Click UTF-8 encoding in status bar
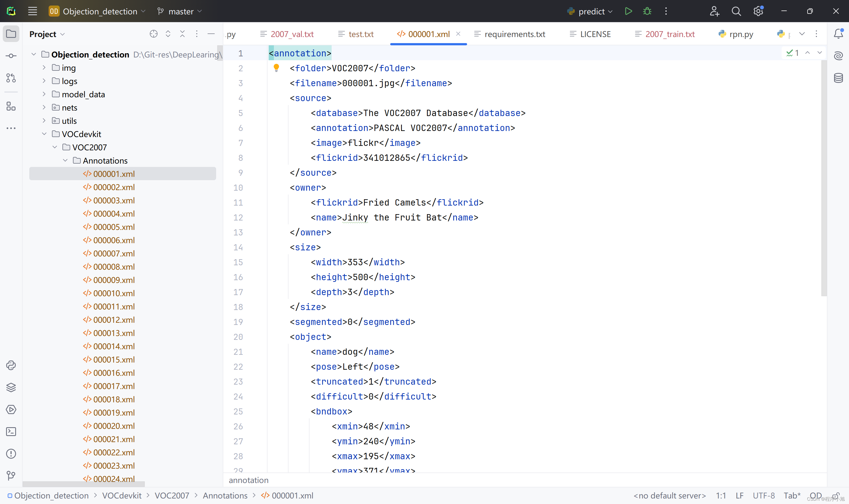This screenshot has width=849, height=504. click(763, 495)
